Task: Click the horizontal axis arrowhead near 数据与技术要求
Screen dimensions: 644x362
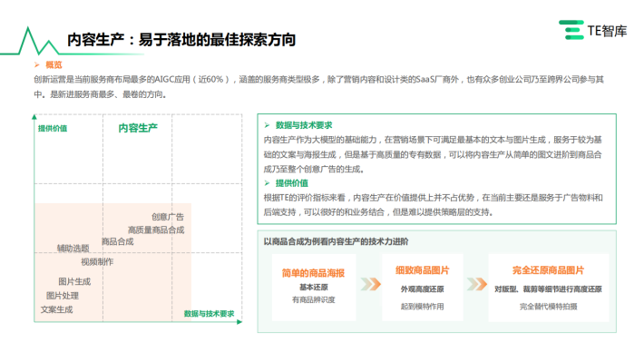Action: 239,322
